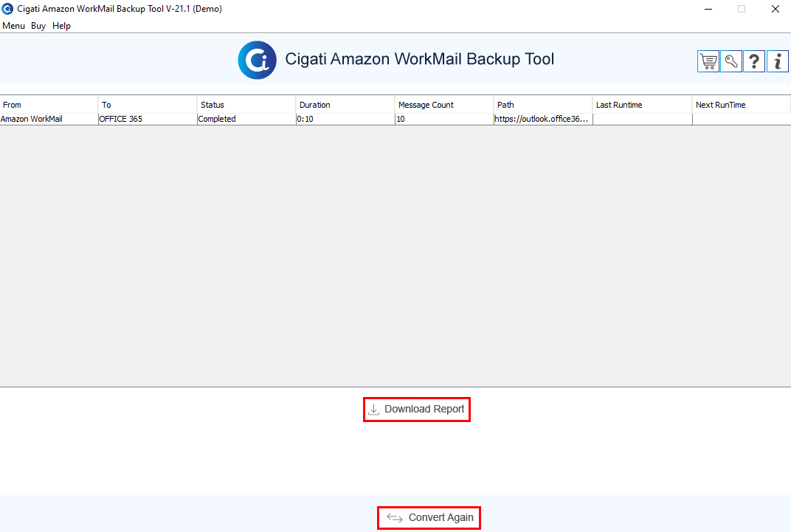The image size is (791, 532).
Task: Open the key activation icon
Action: [x=731, y=61]
